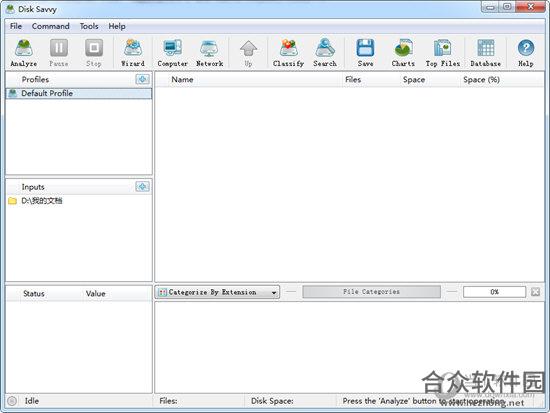Viewport: 550px width, 413px height.
Task: Select the Computer toolbar icon
Action: pyautogui.click(x=172, y=53)
